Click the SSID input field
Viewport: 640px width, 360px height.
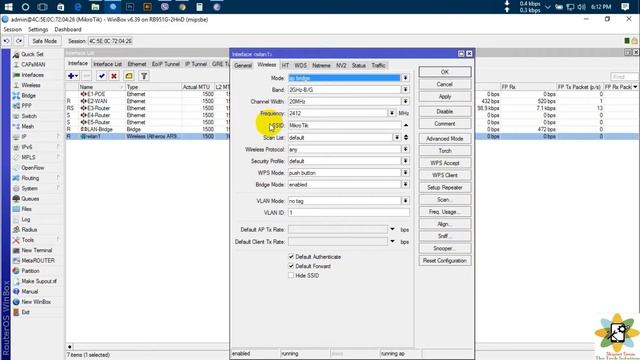[x=344, y=125]
